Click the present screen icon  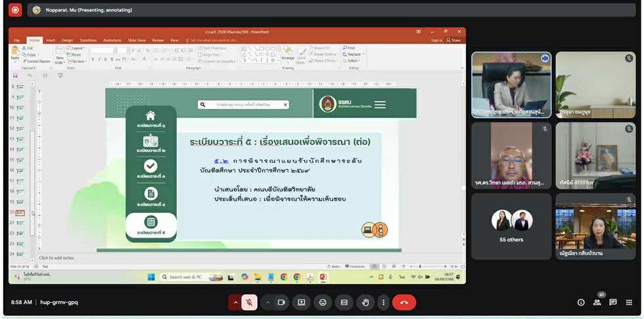(x=301, y=303)
